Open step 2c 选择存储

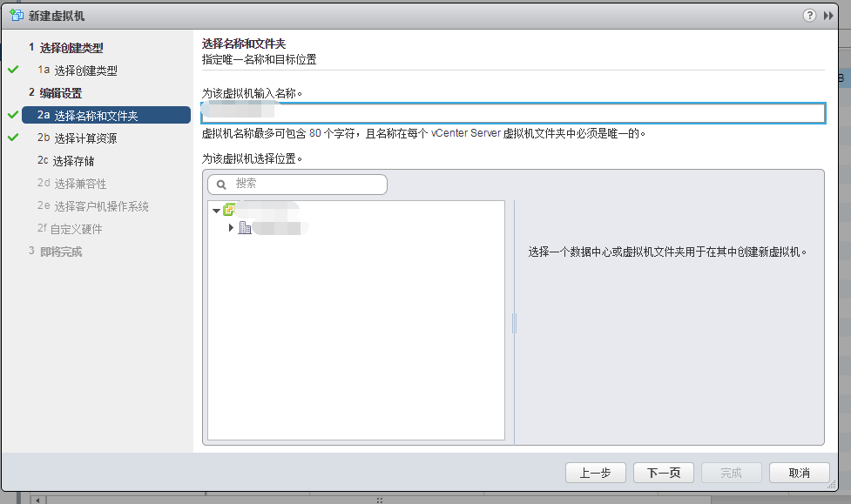click(65, 160)
